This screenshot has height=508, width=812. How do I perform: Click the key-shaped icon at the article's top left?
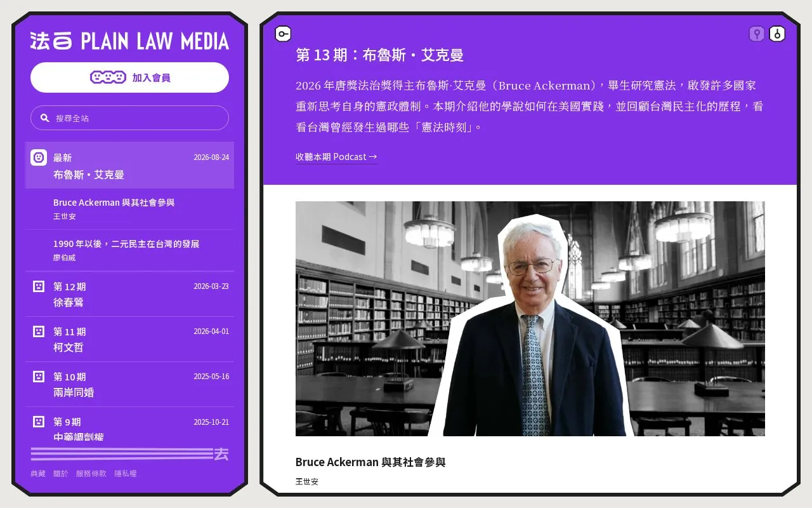(x=283, y=34)
